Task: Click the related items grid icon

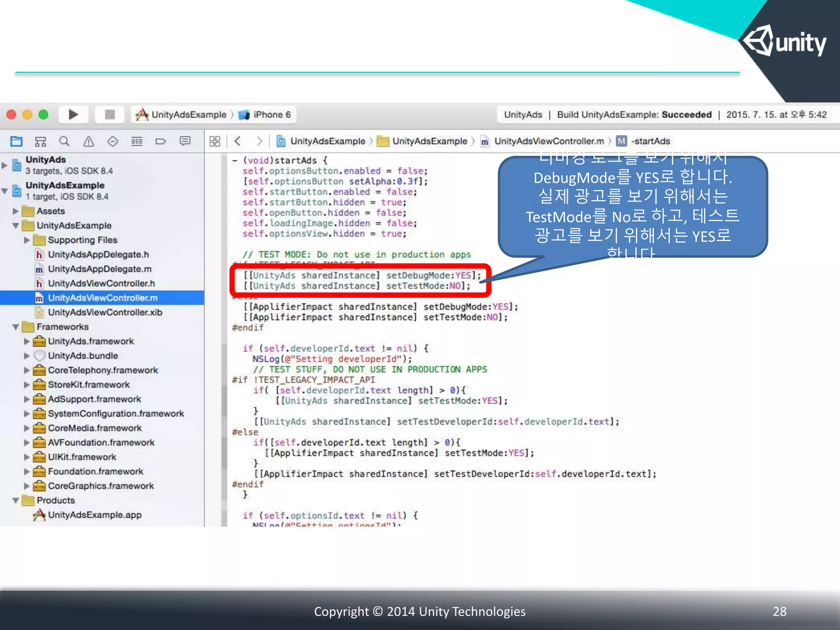Action: 215,142
